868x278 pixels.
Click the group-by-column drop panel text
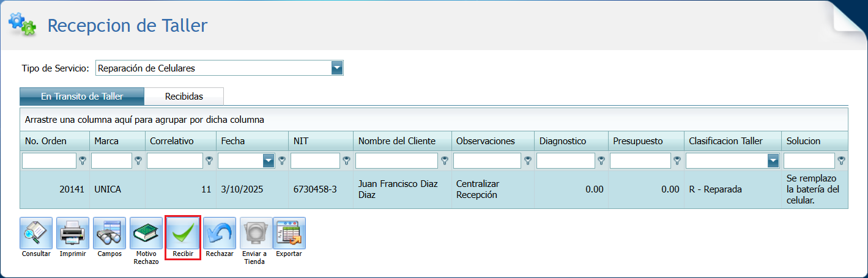144,120
